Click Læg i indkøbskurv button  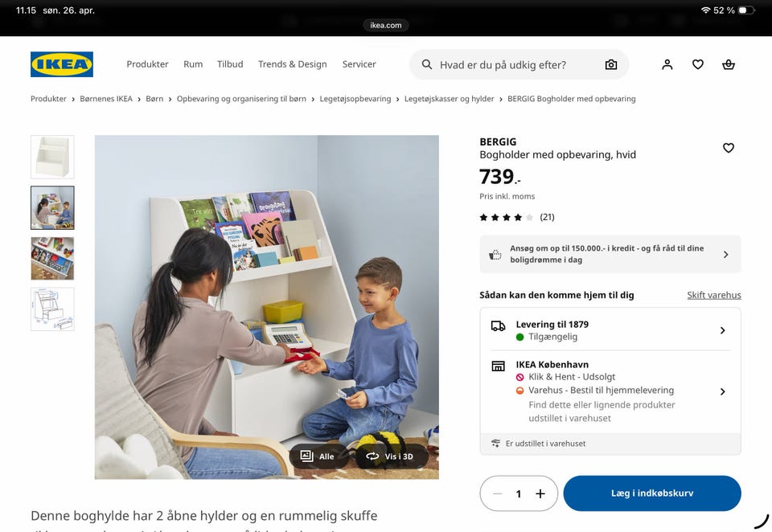click(x=652, y=493)
